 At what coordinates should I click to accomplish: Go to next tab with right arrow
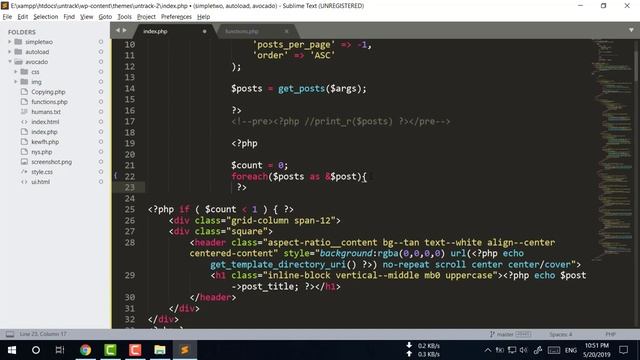[124, 30]
